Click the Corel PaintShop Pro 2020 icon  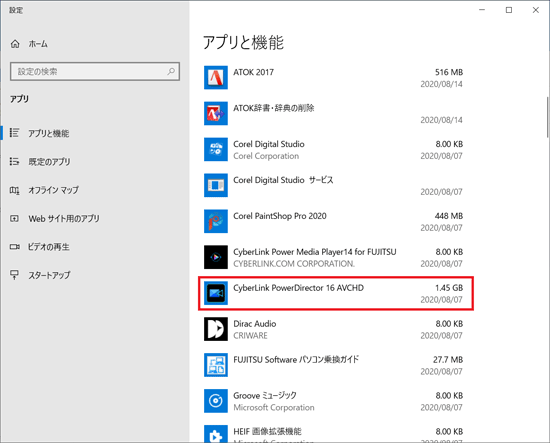[216, 221]
